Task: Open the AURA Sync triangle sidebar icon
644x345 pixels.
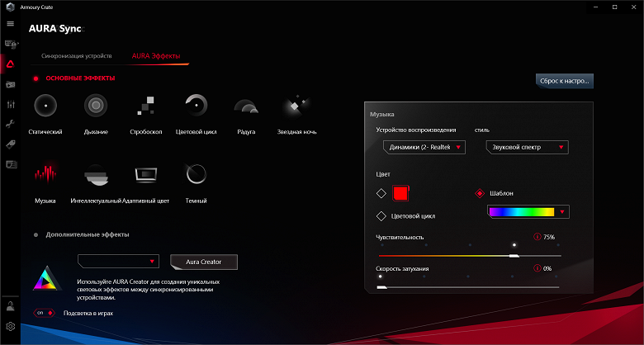Action: [x=11, y=64]
